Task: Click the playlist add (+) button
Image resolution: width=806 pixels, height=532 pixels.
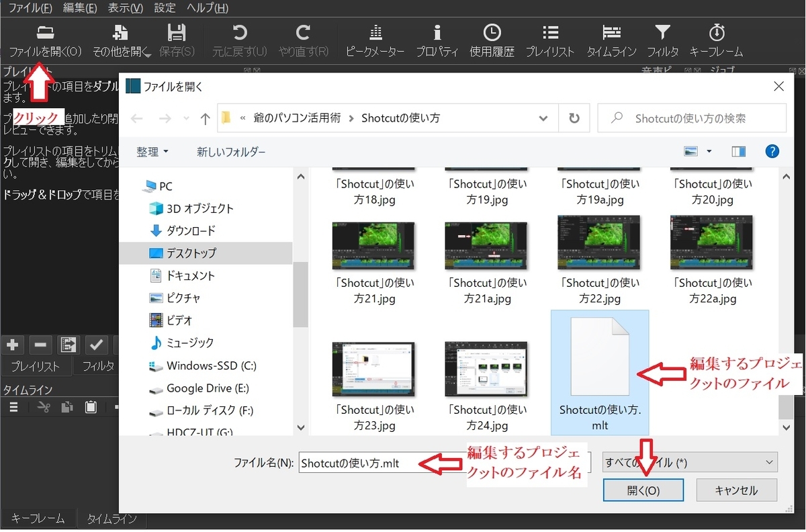Action: pos(12,345)
